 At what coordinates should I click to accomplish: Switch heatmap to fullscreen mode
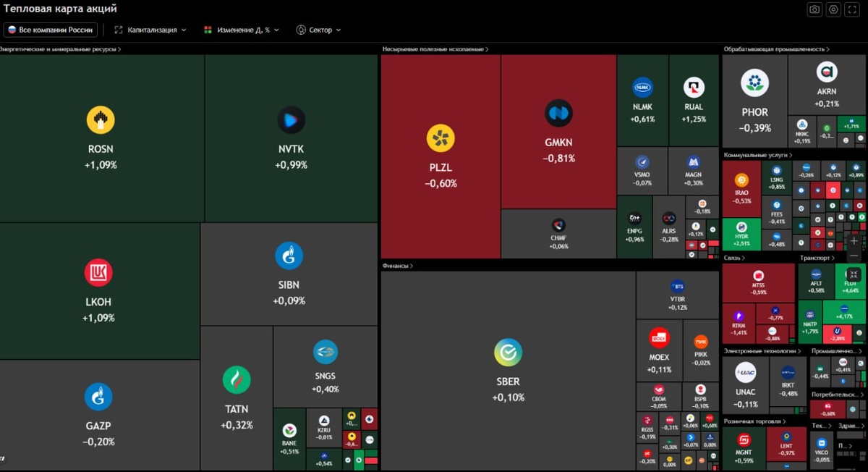coord(853,9)
